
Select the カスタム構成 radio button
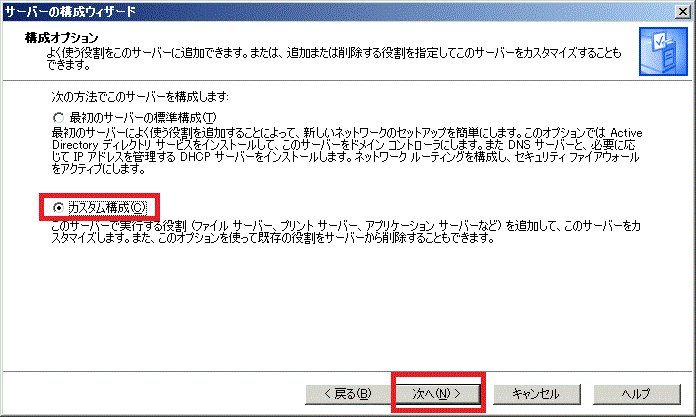tap(58, 207)
